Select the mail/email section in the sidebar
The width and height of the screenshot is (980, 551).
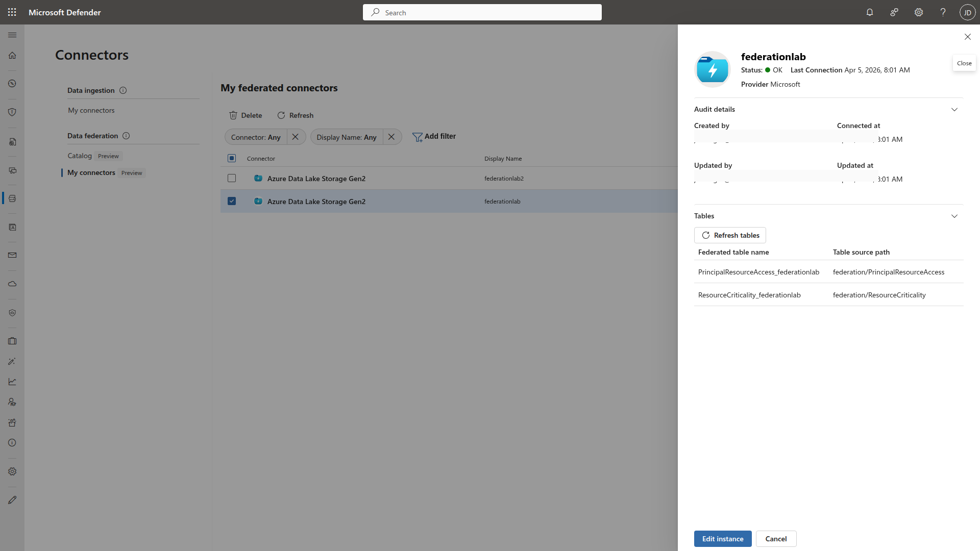tap(12, 255)
